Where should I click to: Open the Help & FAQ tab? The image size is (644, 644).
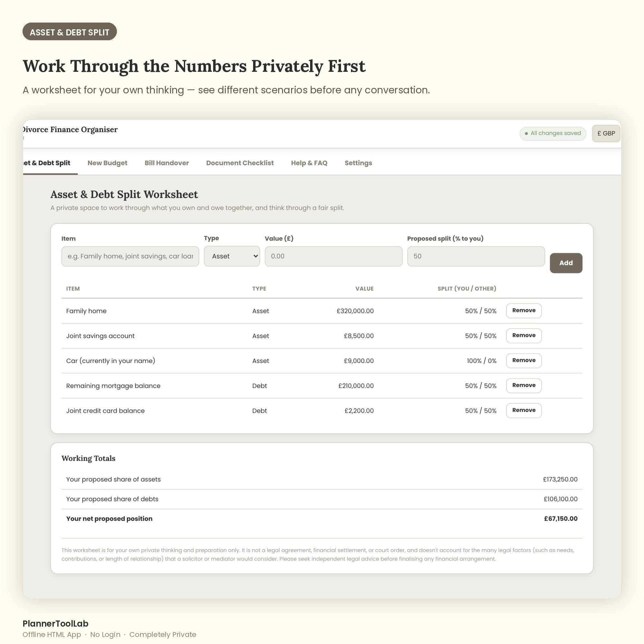[309, 163]
